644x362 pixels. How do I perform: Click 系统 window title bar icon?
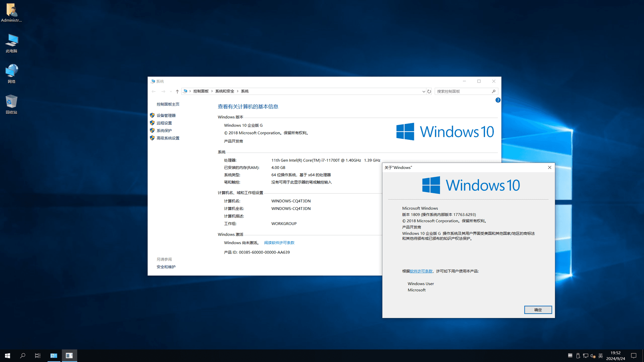153,81
